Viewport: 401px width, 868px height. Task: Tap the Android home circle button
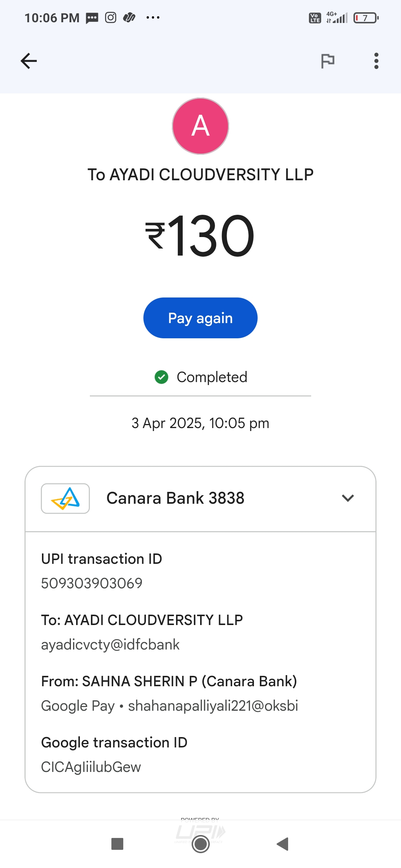[200, 844]
